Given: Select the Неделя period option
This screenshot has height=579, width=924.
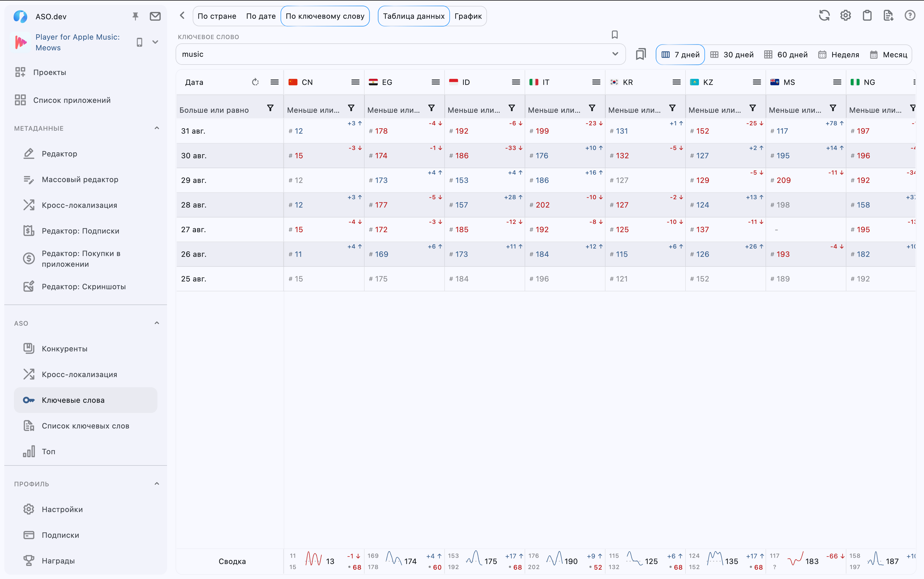Looking at the screenshot, I should (x=839, y=54).
